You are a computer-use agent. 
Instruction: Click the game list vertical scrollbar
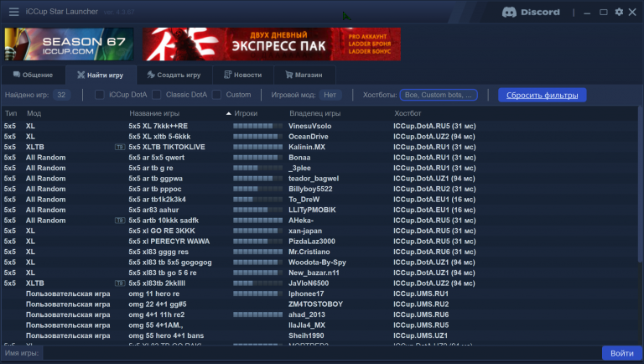point(640,184)
